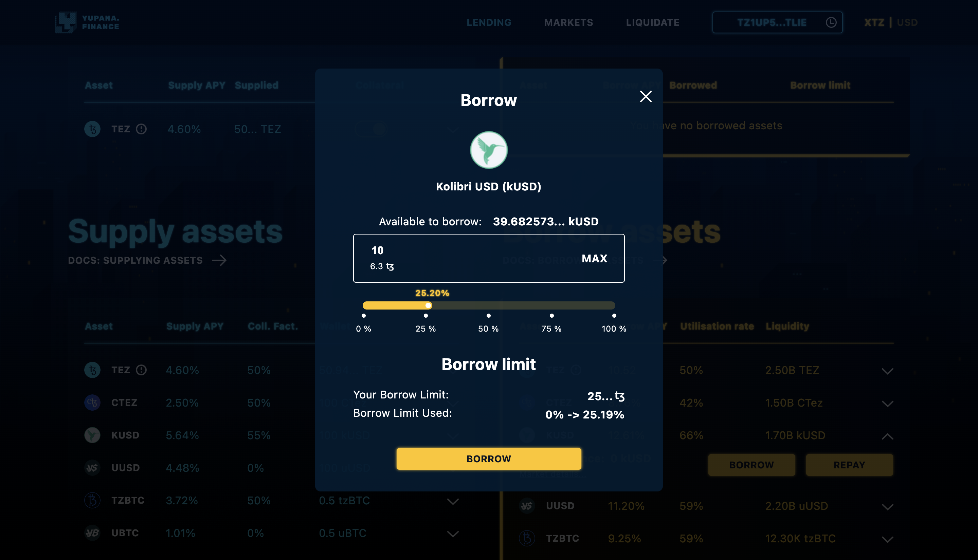Click CTEZ token icon in supply list

point(92,403)
